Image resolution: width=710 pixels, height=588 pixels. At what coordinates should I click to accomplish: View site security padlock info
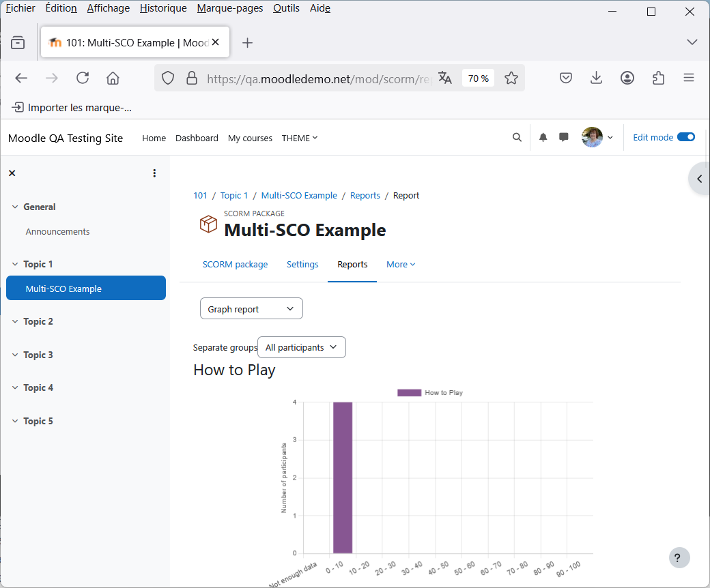[192, 78]
